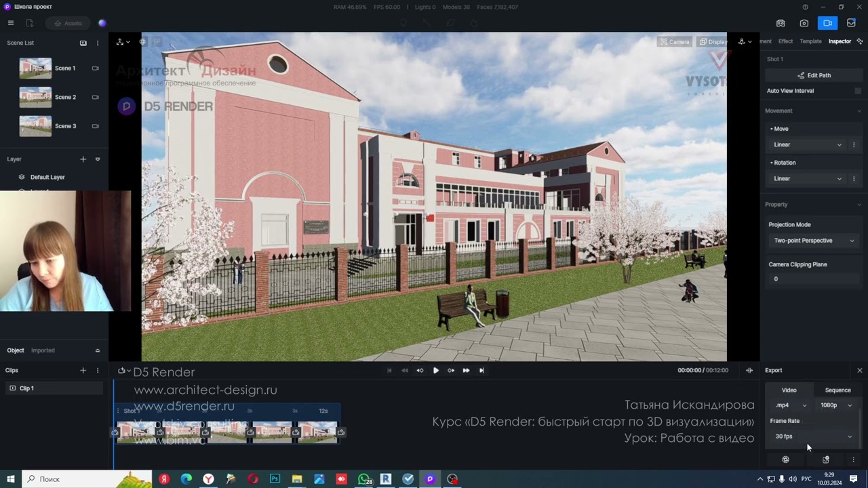Switch to Inspector tab
The width and height of the screenshot is (868, 488).
[x=840, y=41]
